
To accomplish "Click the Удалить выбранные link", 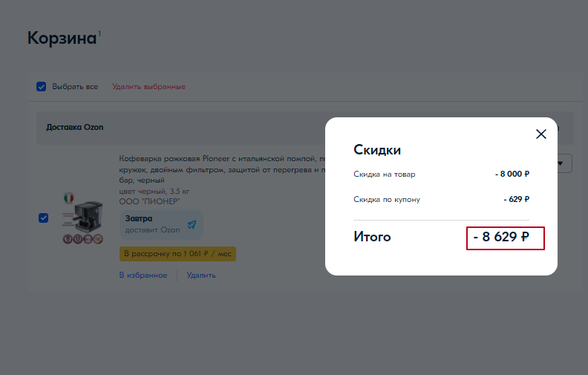I will click(x=148, y=87).
